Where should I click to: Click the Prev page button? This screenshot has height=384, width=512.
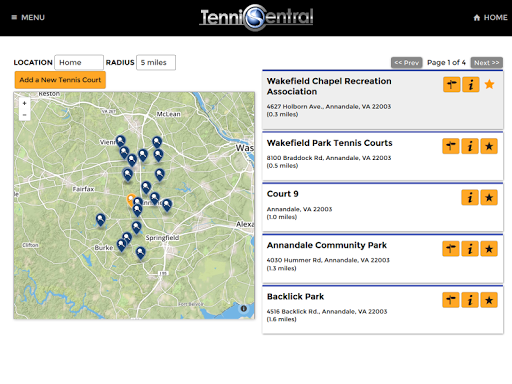coord(407,63)
